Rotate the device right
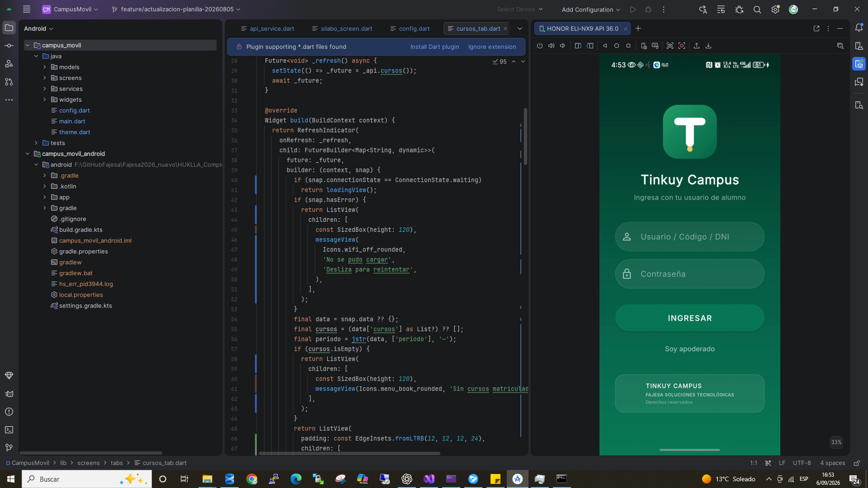This screenshot has width=868, height=488. [x=590, y=46]
